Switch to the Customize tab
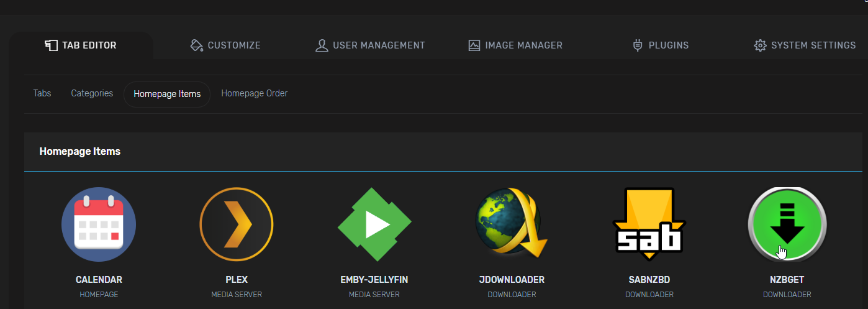 click(225, 45)
